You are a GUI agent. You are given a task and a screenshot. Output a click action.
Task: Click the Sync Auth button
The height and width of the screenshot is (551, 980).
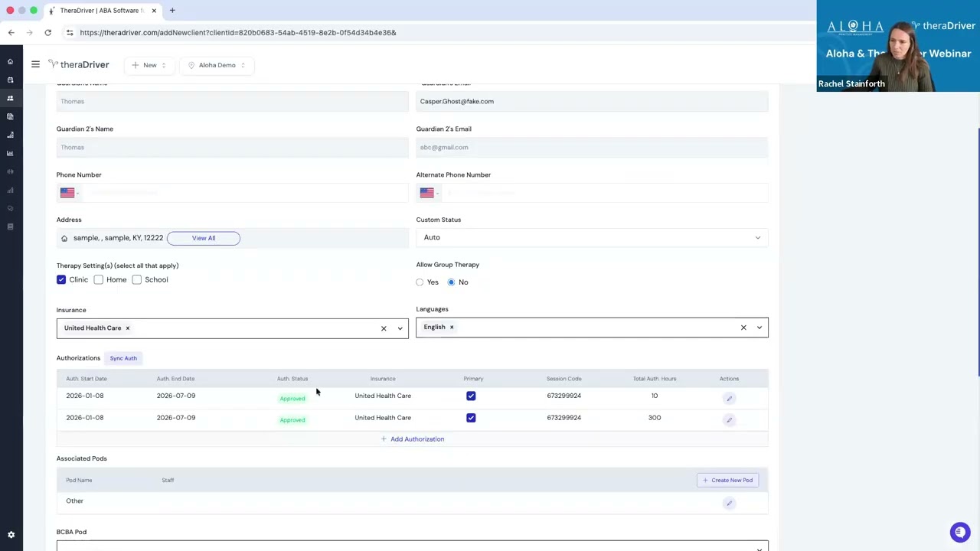123,358
